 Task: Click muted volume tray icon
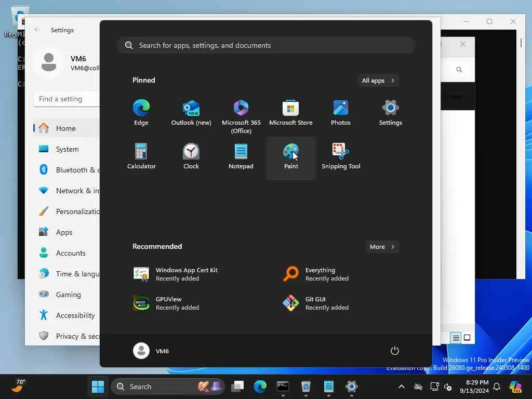point(448,387)
